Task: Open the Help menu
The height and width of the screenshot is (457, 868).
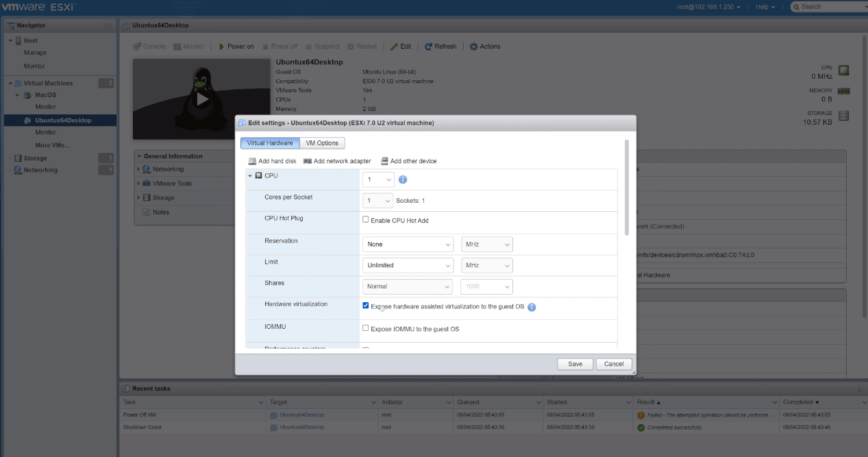Action: (x=765, y=6)
